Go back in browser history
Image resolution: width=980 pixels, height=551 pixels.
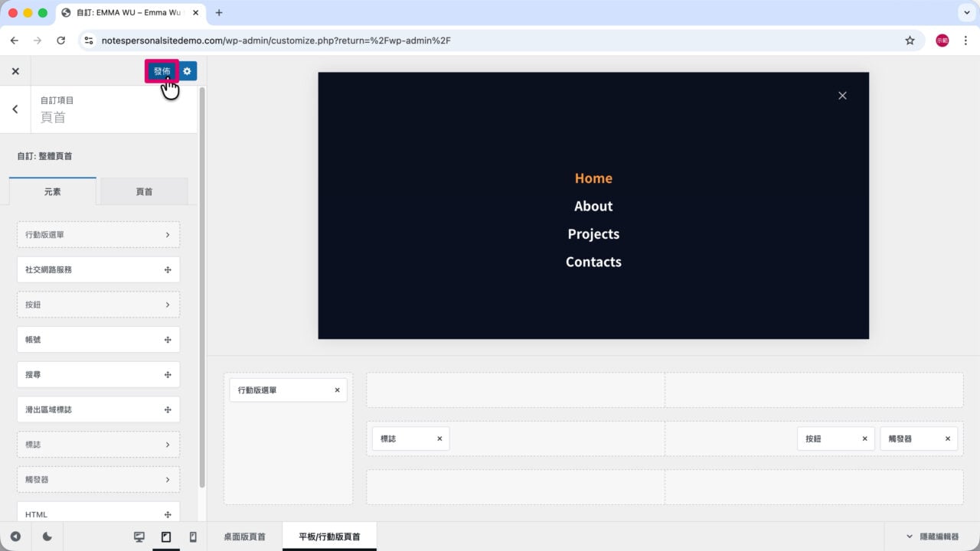pos(14,41)
